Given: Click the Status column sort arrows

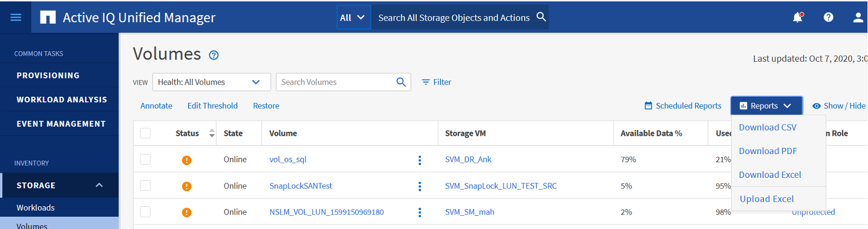Looking at the screenshot, I should 211,133.
